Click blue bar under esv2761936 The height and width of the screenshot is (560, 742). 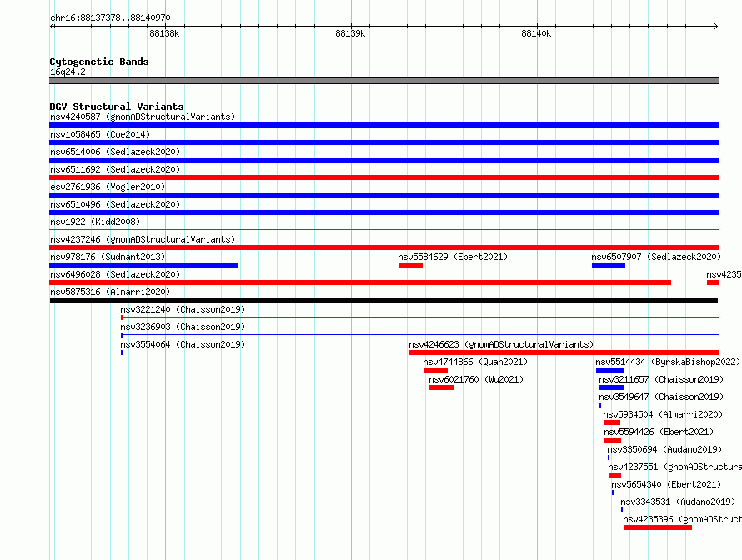point(384,195)
